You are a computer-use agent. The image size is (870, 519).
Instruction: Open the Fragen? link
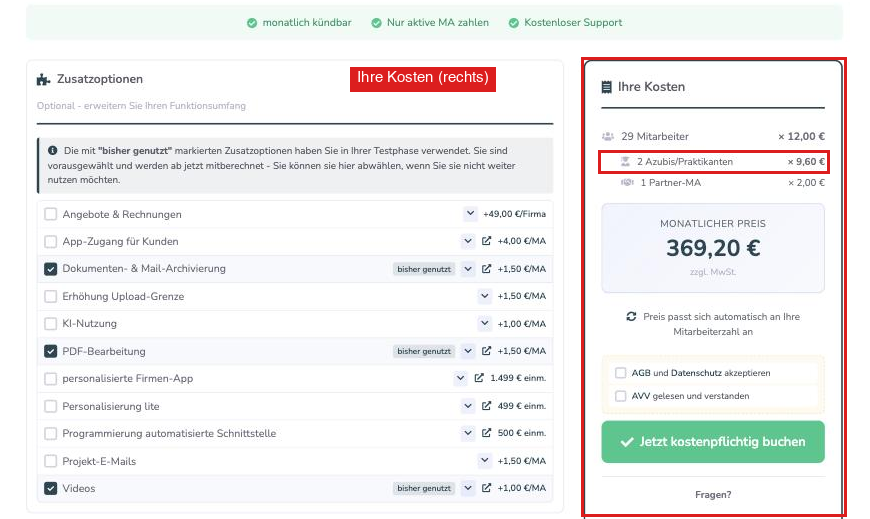[x=713, y=495]
